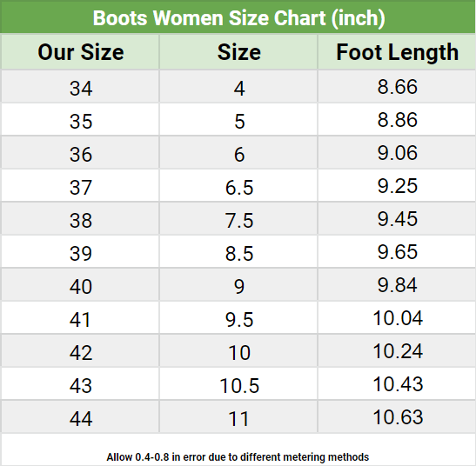Click foot length '9.45'

tap(398, 219)
